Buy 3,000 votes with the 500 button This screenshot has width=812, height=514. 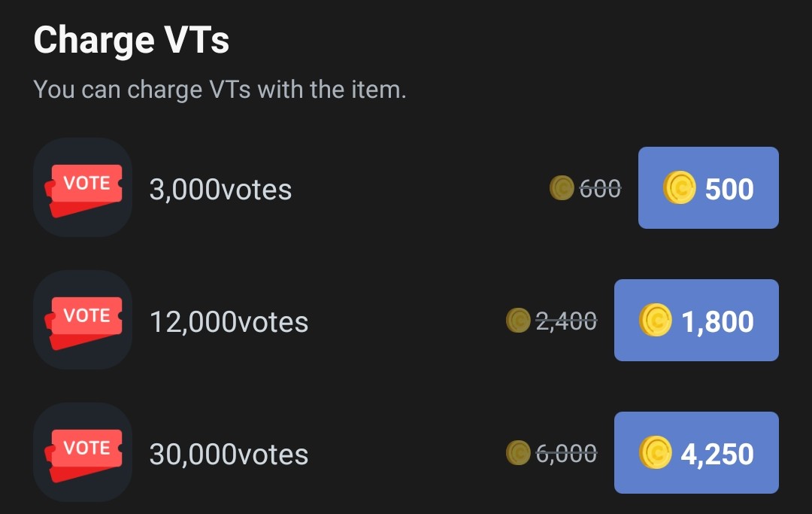[708, 188]
